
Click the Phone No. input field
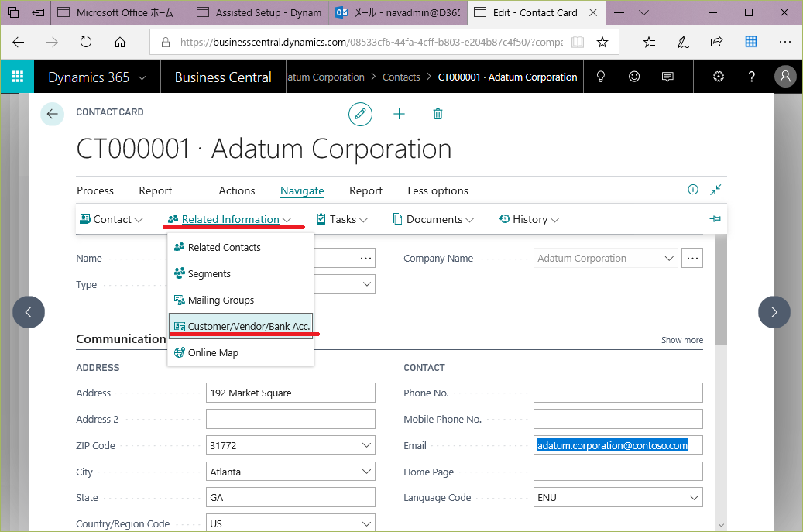coord(618,393)
